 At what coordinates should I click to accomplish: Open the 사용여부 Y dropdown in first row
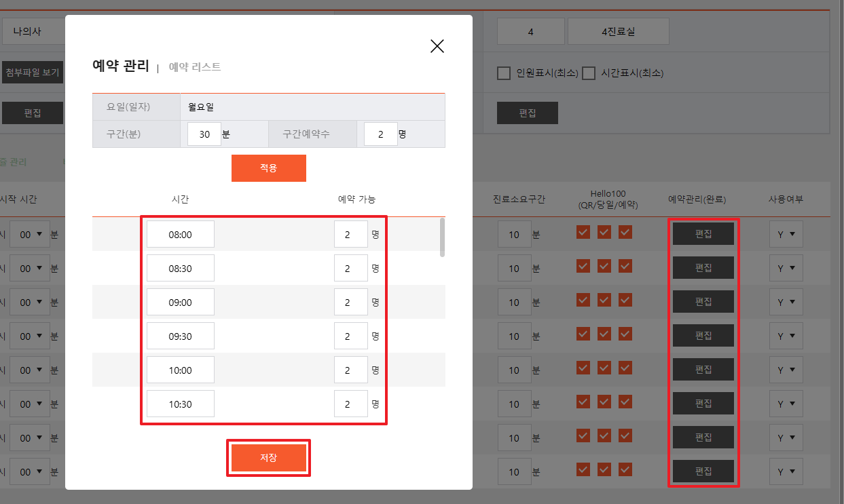tap(786, 234)
